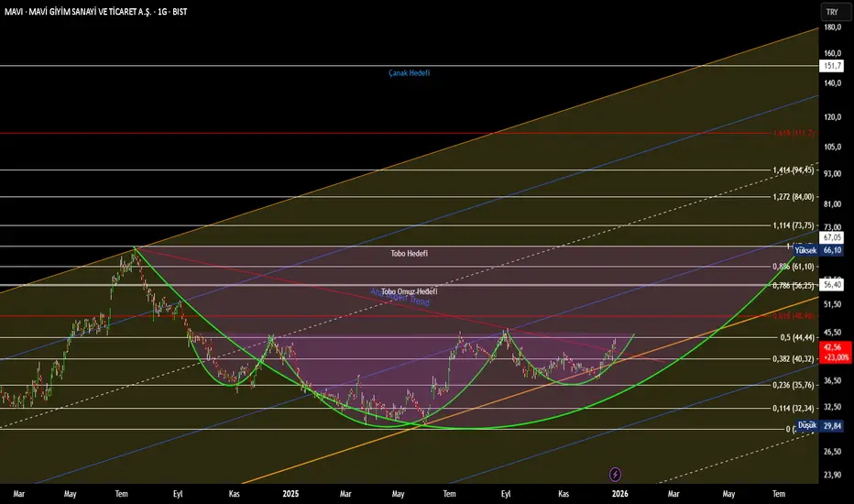Click the Düşük 29,84 low price tag
This screenshot has height=504, width=854.
[x=820, y=425]
